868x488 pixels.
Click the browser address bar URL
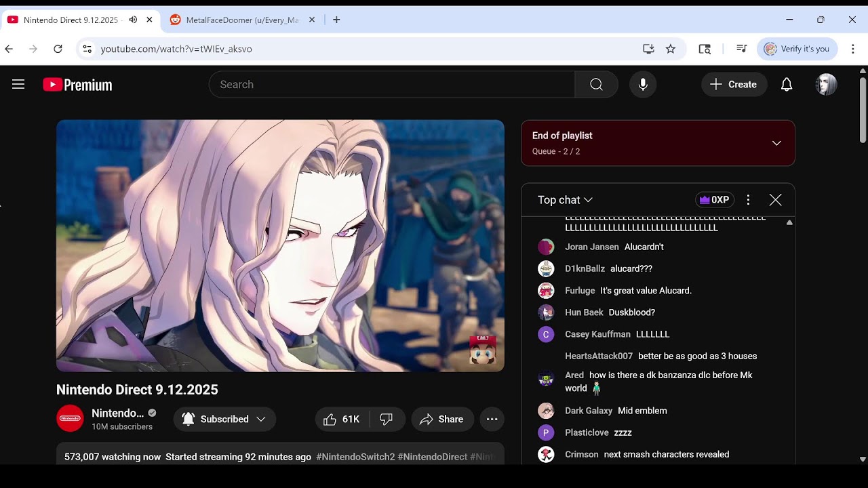pyautogui.click(x=176, y=49)
